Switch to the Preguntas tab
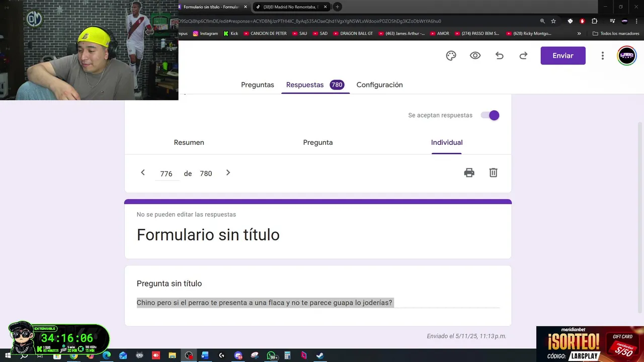The image size is (644, 362). coord(258,85)
